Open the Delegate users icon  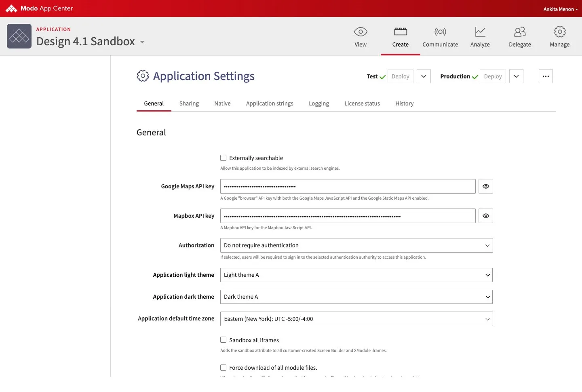point(520,32)
